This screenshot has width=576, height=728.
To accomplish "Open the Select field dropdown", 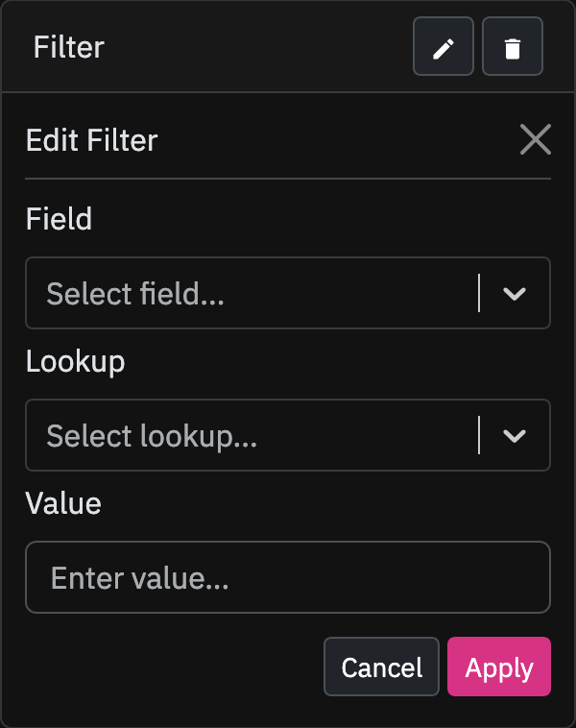I will (x=288, y=293).
